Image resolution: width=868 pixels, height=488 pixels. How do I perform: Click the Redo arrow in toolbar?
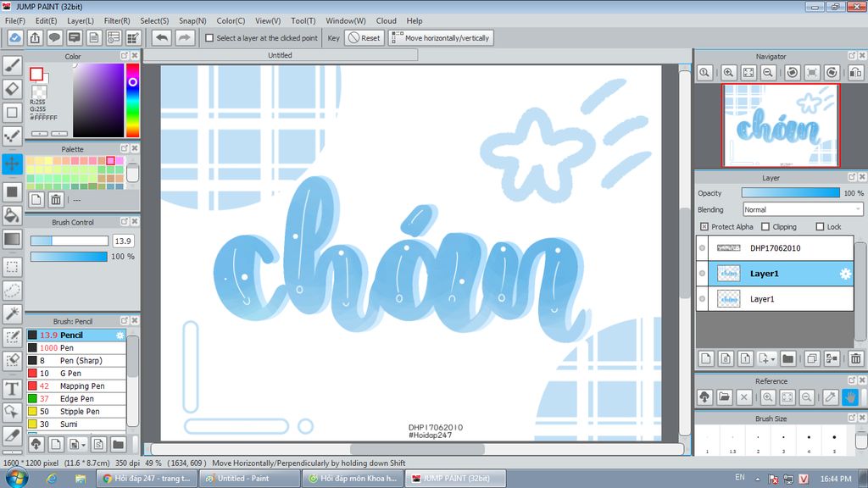184,37
